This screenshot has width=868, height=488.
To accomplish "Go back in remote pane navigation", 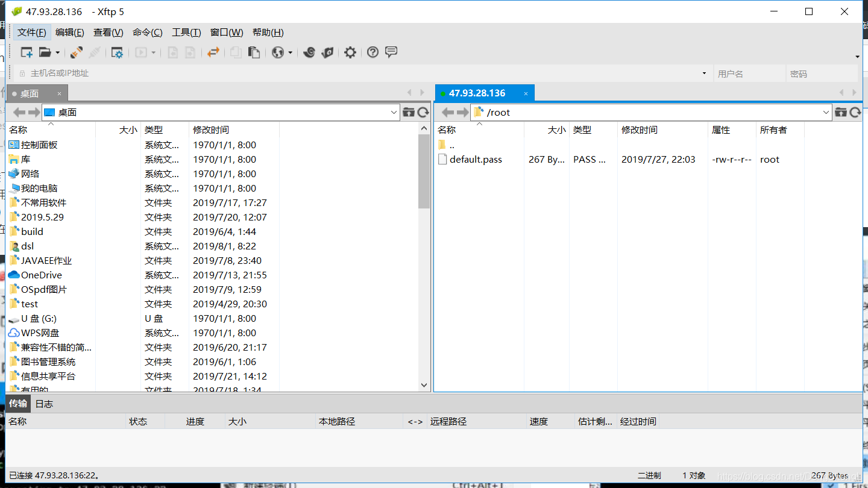I will tap(448, 112).
